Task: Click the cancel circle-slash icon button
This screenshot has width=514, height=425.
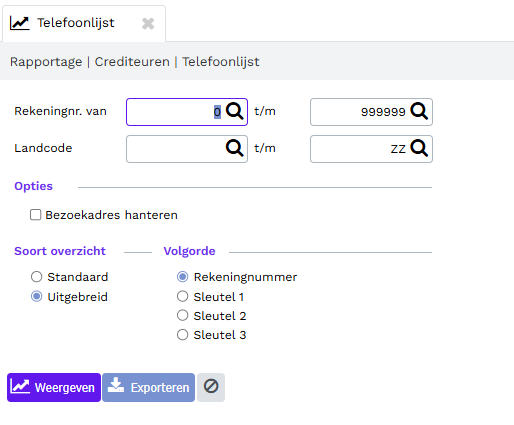Action: click(211, 387)
